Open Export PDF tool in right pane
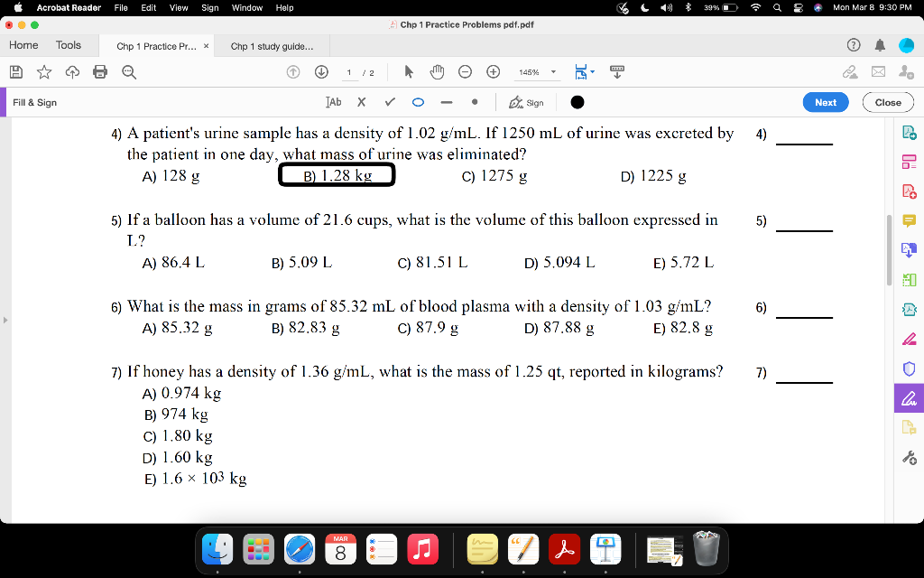This screenshot has height=578, width=924. click(x=910, y=133)
